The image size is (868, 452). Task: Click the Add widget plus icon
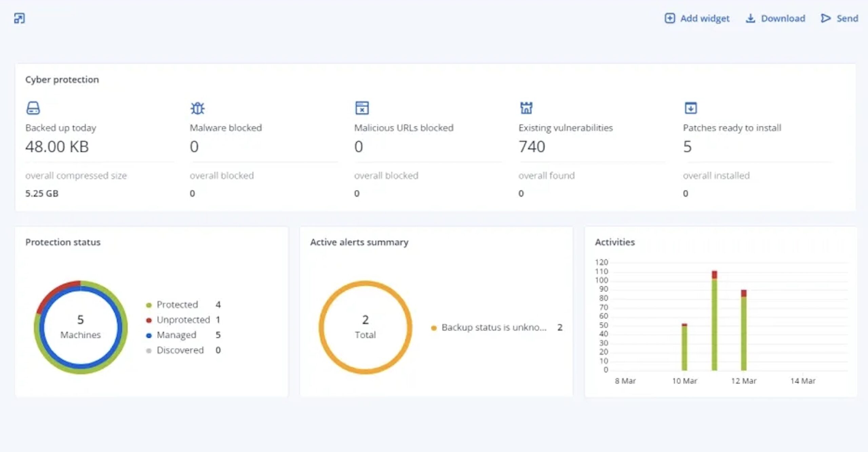click(x=670, y=18)
